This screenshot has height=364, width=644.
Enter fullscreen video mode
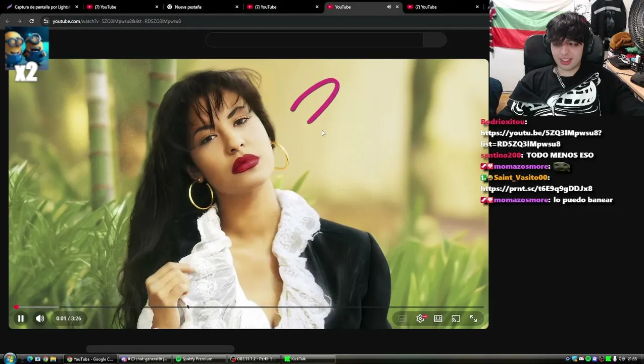coord(473,318)
